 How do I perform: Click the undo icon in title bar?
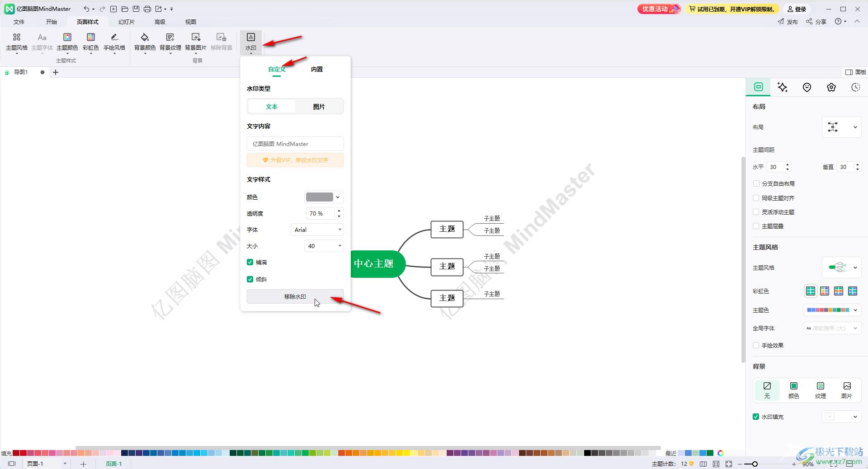[86, 9]
